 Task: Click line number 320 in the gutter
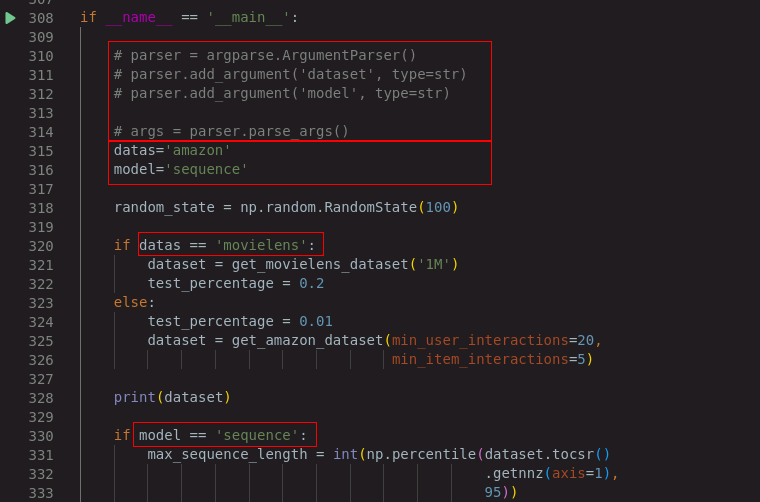41,246
